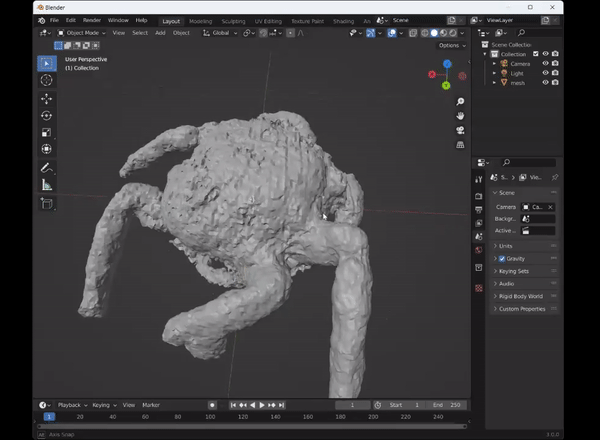Expand the Rigid Body World panel
Screen dimensions: 600x440
pos(520,296)
